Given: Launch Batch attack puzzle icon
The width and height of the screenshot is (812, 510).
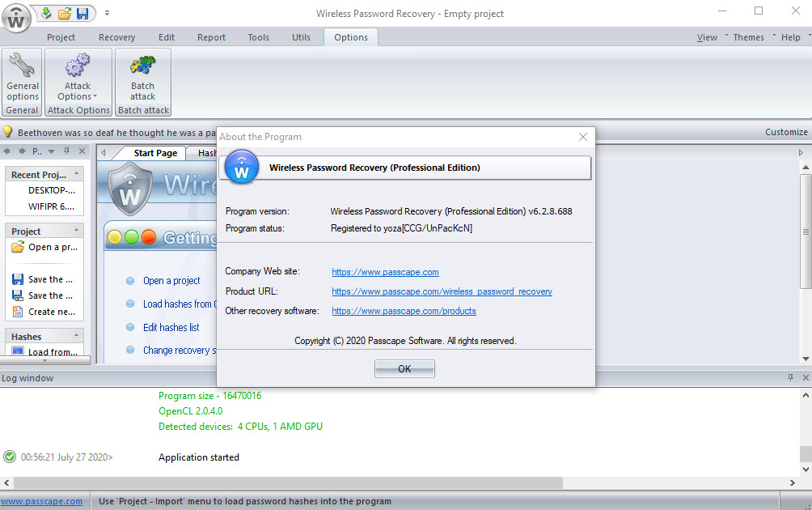Looking at the screenshot, I should click(143, 76).
